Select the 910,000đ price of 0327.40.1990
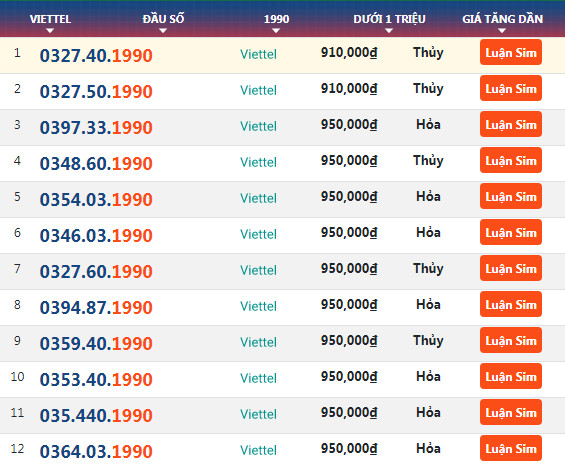 tap(349, 53)
